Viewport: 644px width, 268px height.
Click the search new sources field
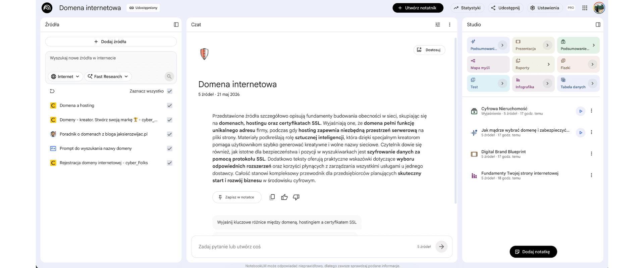point(111,58)
